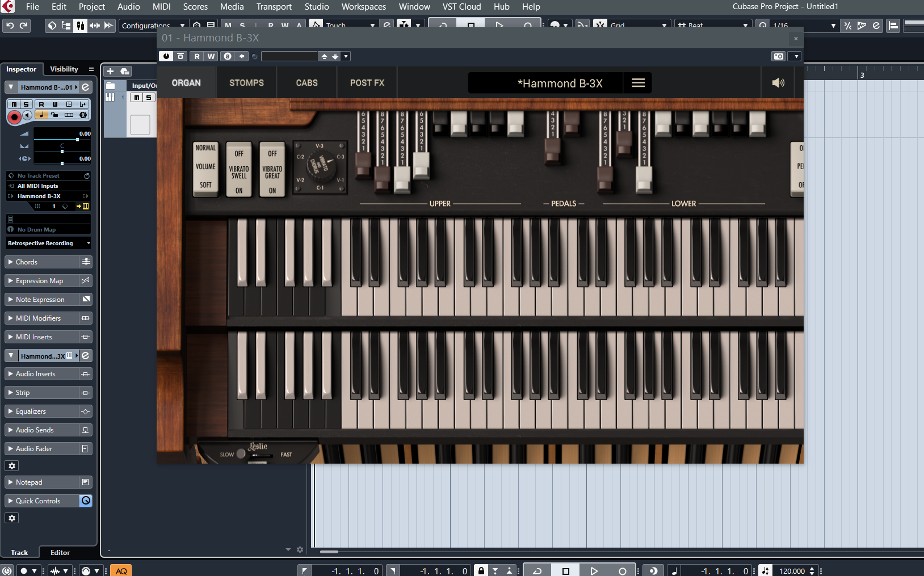This screenshot has height=576, width=924.
Task: Click the plugin snapshot camera icon
Action: (779, 56)
